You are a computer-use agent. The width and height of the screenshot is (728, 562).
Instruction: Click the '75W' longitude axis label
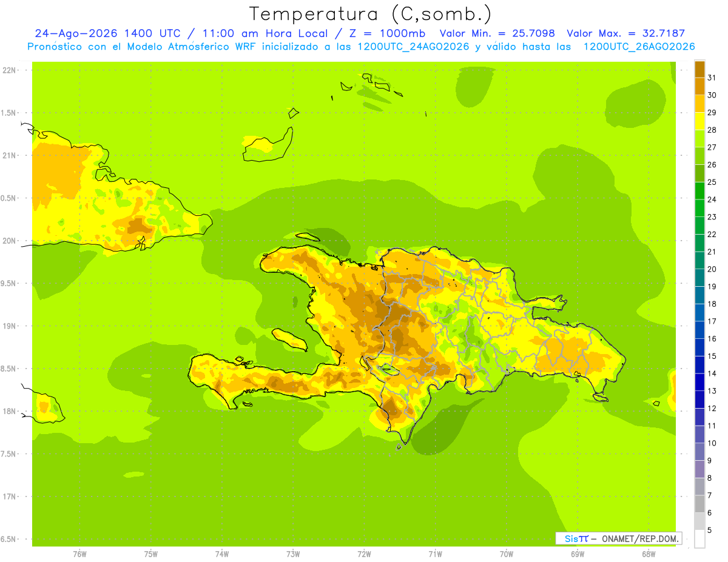coord(151,554)
